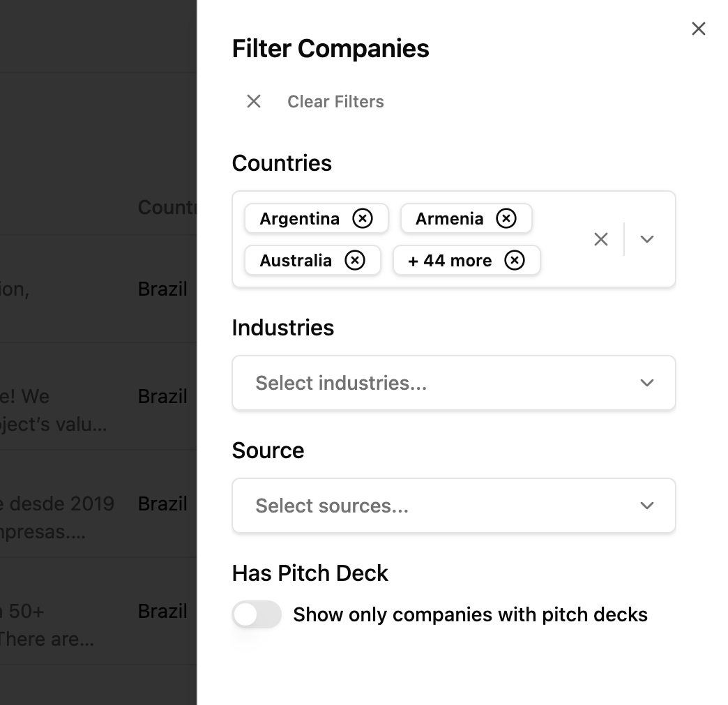The width and height of the screenshot is (728, 705).
Task: Enable showing only companies with pitch decks
Action: [x=257, y=614]
